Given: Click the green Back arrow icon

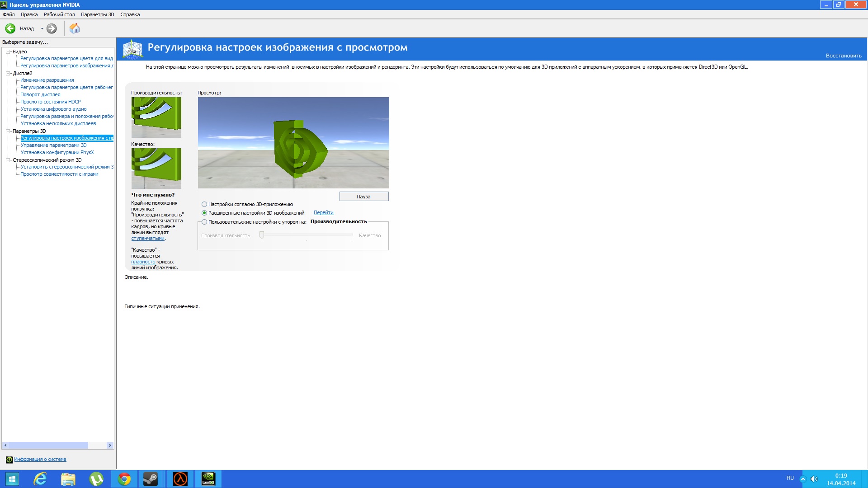Looking at the screenshot, I should point(10,28).
